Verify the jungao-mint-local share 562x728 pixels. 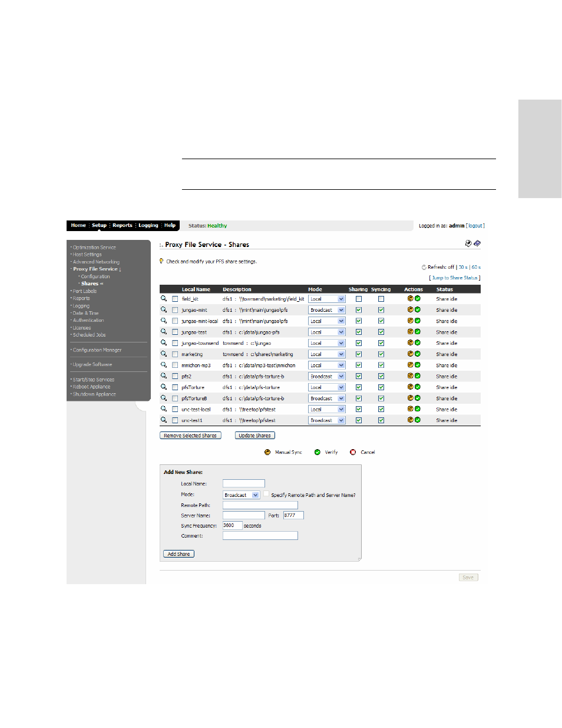click(418, 321)
